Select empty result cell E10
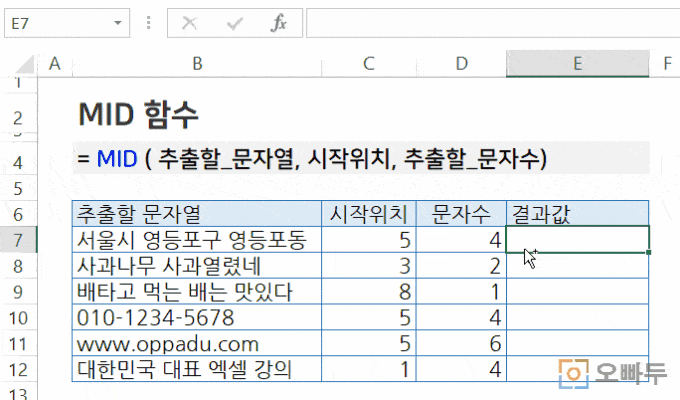The width and height of the screenshot is (680, 400). [x=578, y=318]
